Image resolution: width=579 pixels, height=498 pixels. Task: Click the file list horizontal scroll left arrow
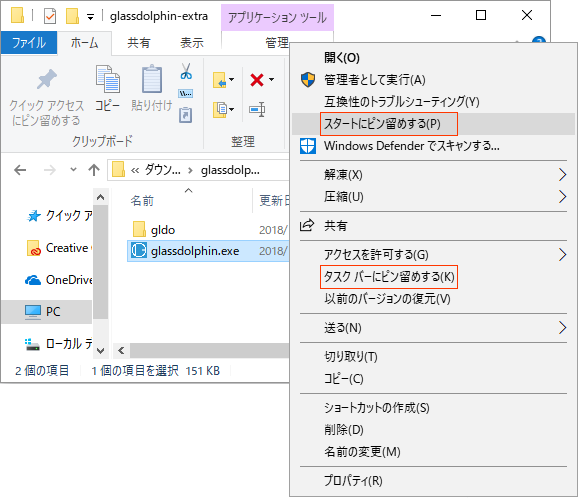[121, 350]
